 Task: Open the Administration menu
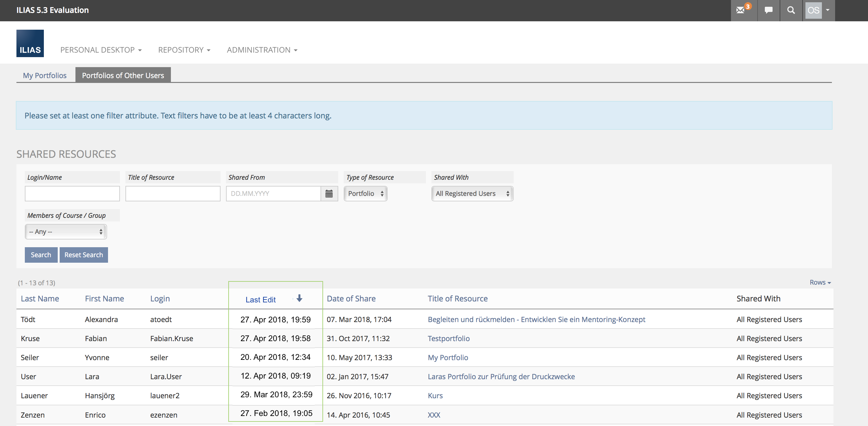(262, 50)
